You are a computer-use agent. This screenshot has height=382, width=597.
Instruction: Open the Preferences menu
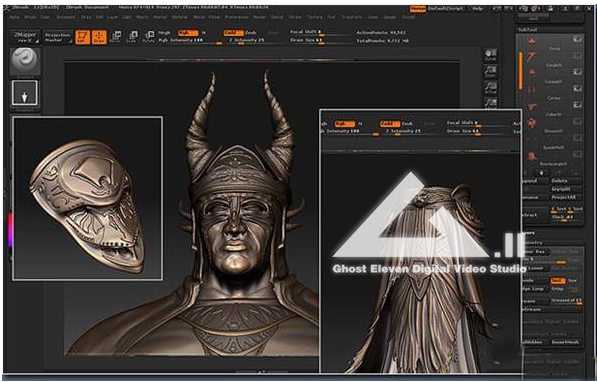236,17
